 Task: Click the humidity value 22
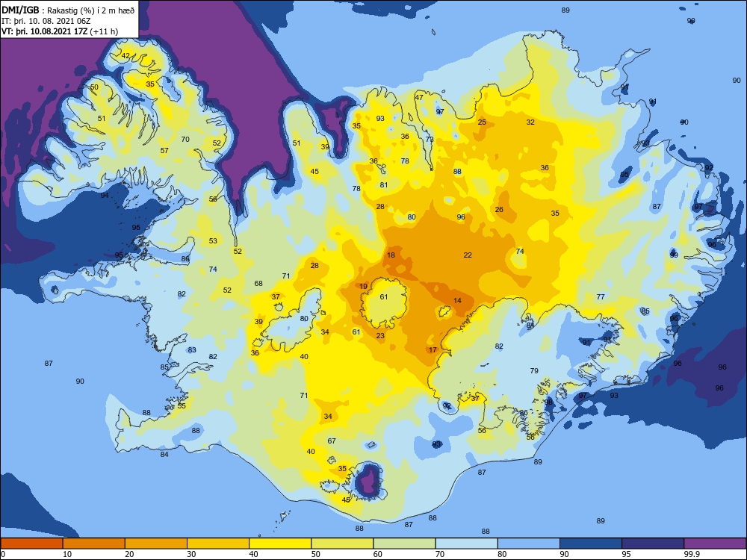468,255
